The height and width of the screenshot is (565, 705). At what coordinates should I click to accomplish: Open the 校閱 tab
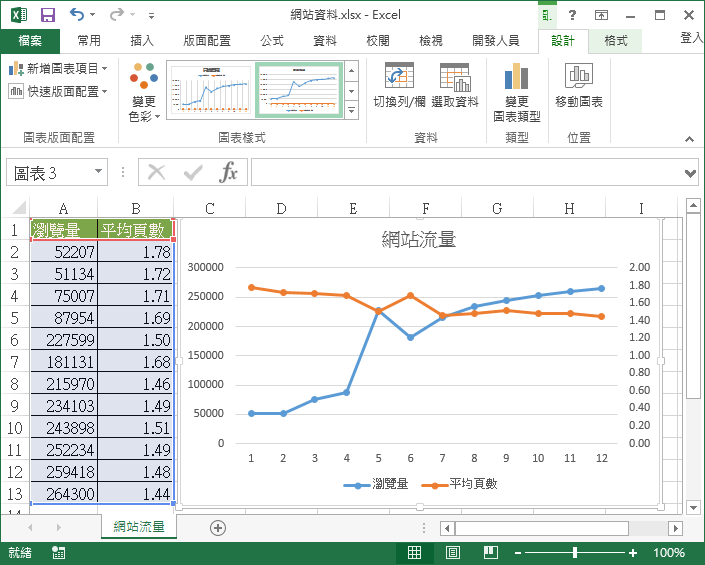click(378, 41)
